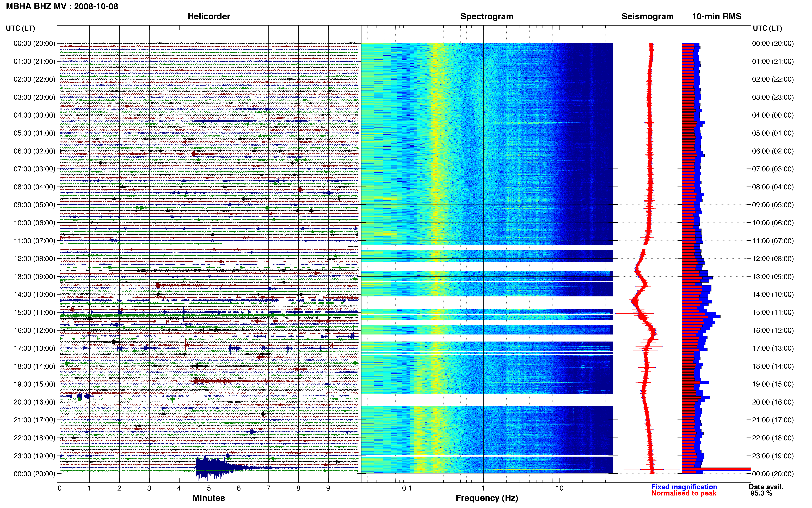Click the red "Normalised to peak" legend label
Image resolution: width=812 pixels, height=508 pixels.
coord(684,493)
